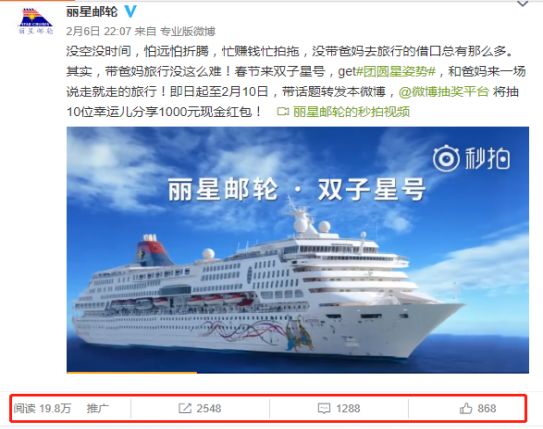Open the 丽星邮轮 profile avatar logo
Screen dimensions: 543x429
click(36, 21)
